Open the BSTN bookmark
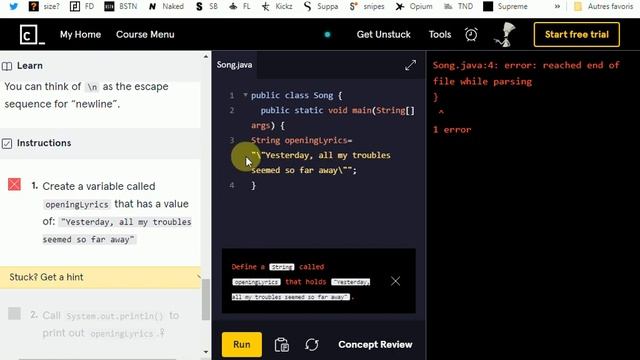The height and width of the screenshot is (360, 640). coord(120,7)
